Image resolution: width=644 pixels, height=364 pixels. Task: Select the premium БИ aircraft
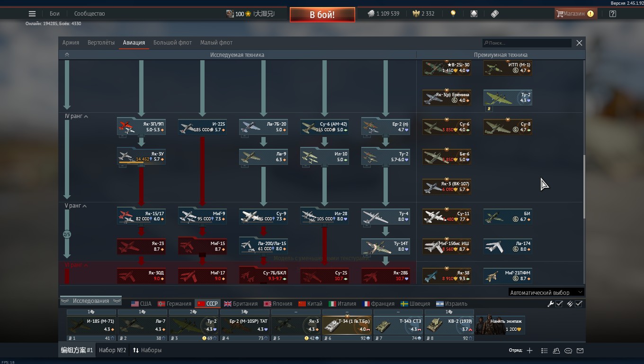click(508, 217)
